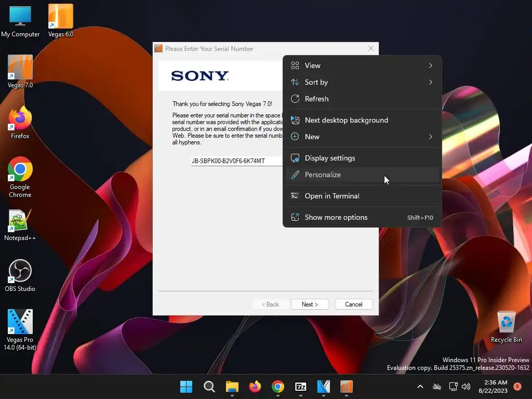Open the Firefox desktop shortcut
532x399 pixels.
(x=20, y=123)
